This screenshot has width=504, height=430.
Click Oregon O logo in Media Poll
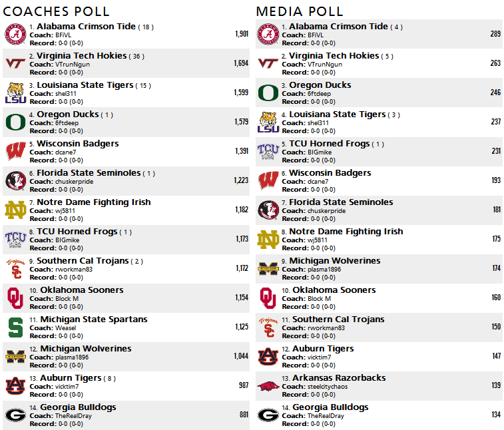(268, 93)
